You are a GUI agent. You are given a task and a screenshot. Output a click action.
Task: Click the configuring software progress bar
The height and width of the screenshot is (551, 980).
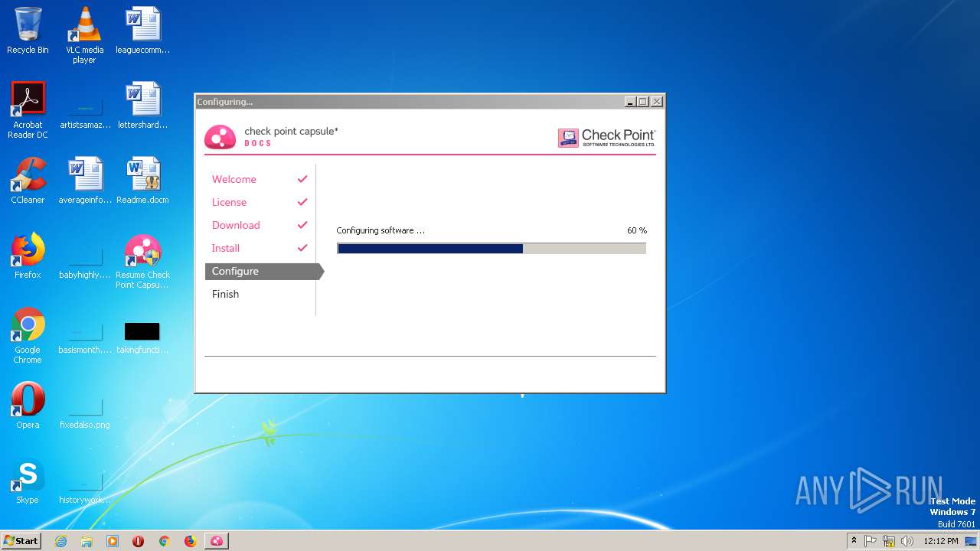pyautogui.click(x=492, y=248)
